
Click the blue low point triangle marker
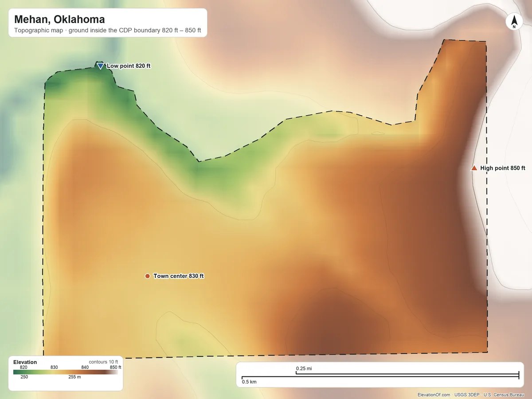tap(101, 66)
